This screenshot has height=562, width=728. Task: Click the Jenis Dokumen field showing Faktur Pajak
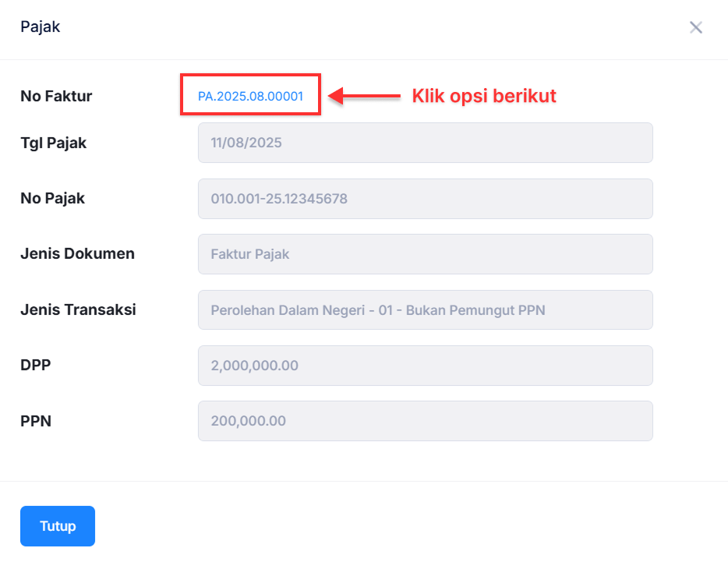[425, 254]
